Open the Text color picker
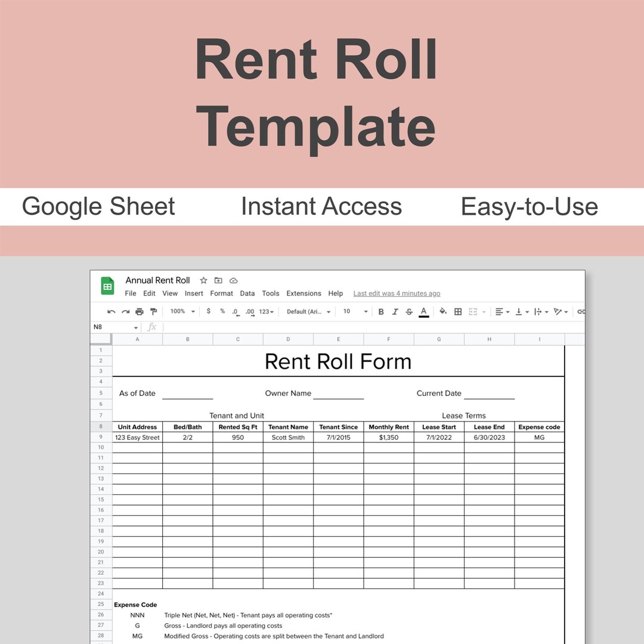Screen dimensions: 644x644 tap(423, 311)
